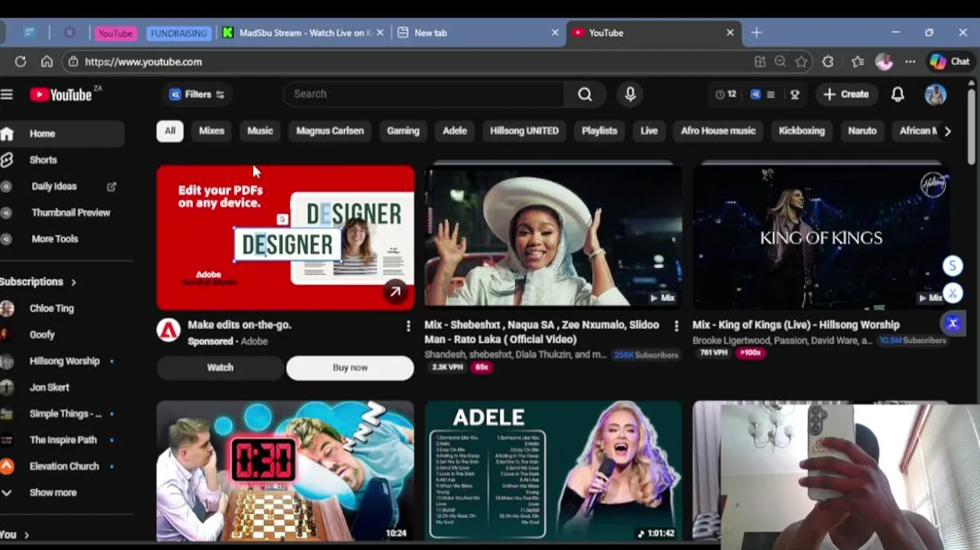Select the Music filter chip
Image resolution: width=980 pixels, height=550 pixels.
260,131
